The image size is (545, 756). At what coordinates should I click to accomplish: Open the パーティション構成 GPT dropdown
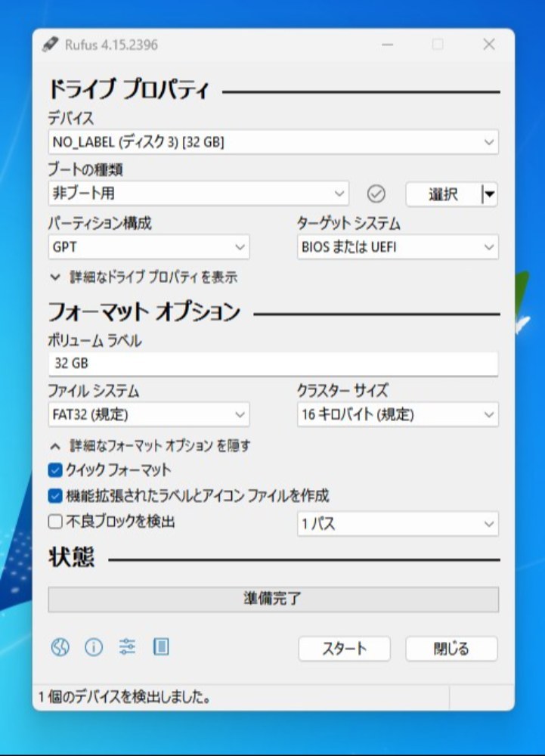coord(149,247)
